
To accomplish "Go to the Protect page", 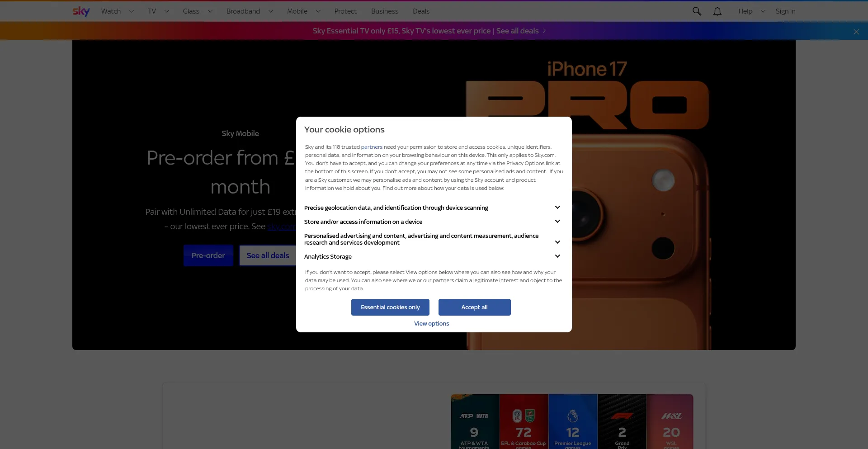I will pos(345,11).
